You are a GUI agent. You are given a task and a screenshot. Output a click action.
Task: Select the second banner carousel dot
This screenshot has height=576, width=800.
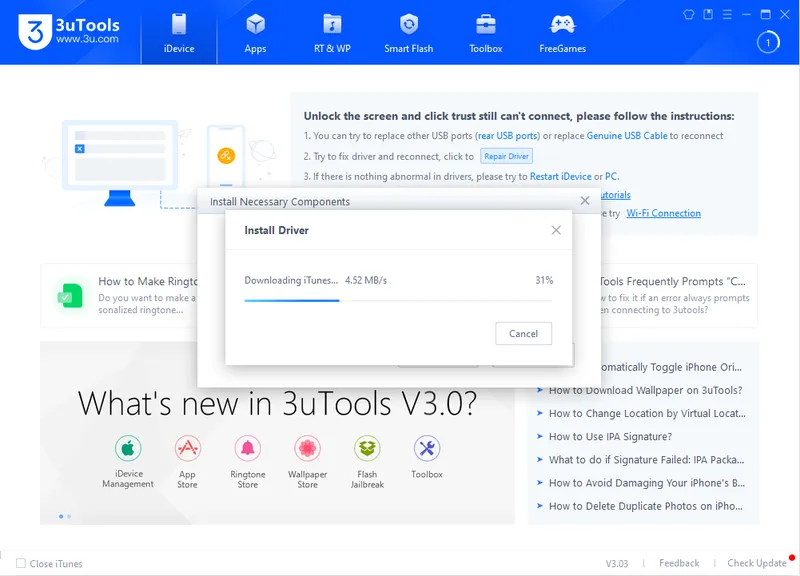(x=69, y=516)
